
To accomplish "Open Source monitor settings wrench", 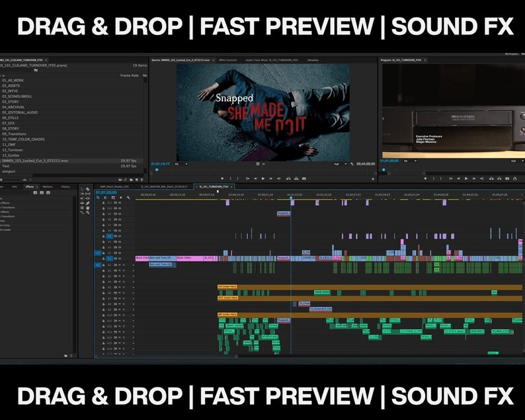I will pyautogui.click(x=352, y=164).
